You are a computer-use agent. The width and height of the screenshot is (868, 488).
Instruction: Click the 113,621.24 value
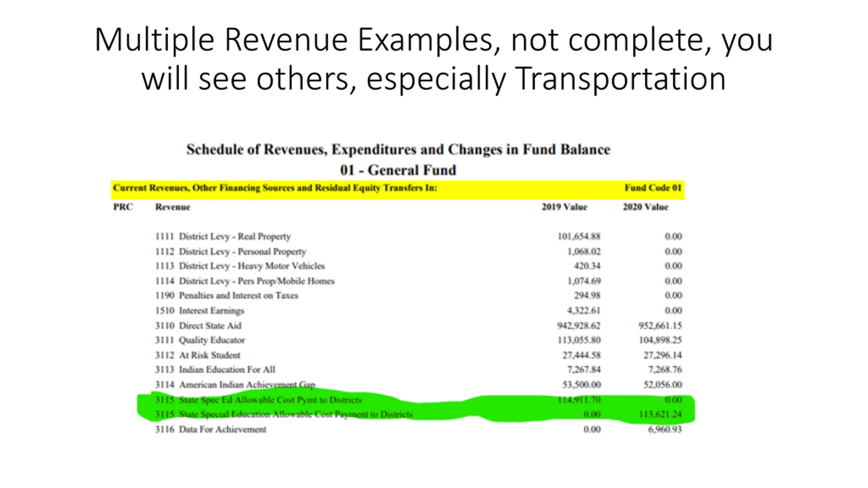coord(660,414)
